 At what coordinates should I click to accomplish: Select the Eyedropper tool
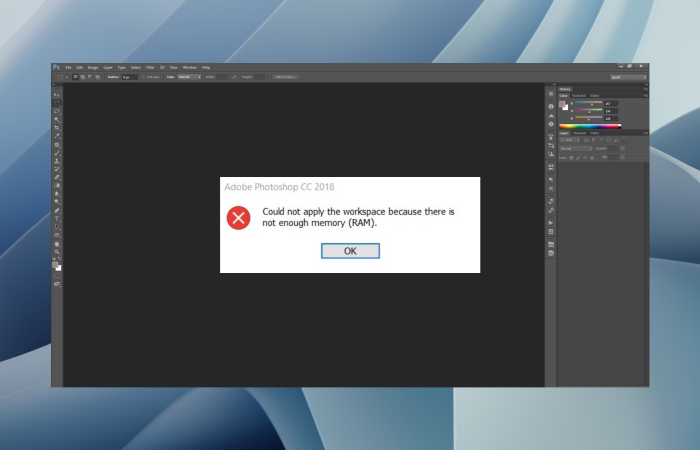[x=57, y=136]
